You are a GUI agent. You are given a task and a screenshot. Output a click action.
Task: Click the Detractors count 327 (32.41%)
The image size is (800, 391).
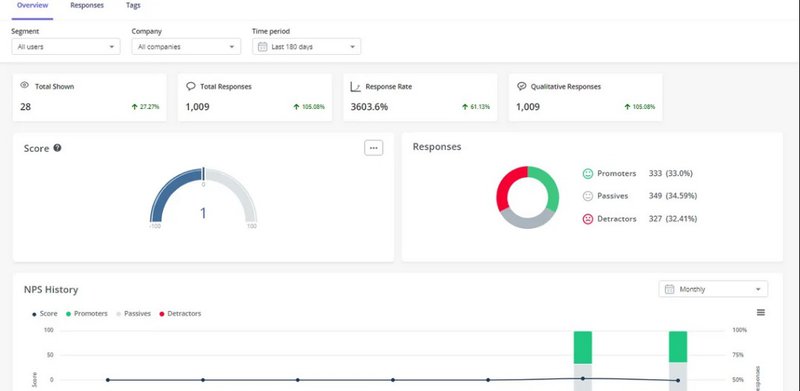click(x=672, y=219)
